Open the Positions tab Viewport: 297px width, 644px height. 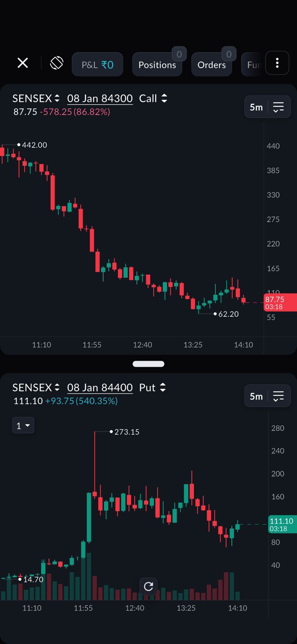(x=157, y=65)
